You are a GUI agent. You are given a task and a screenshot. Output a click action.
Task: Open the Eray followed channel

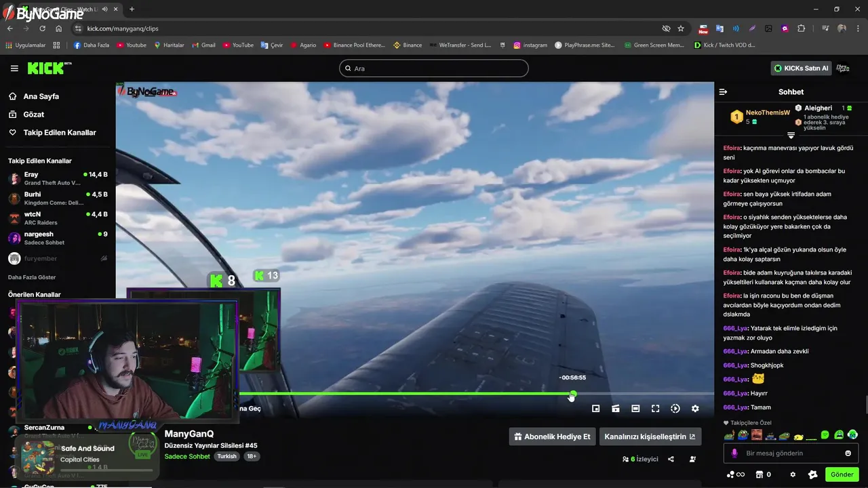click(x=58, y=178)
